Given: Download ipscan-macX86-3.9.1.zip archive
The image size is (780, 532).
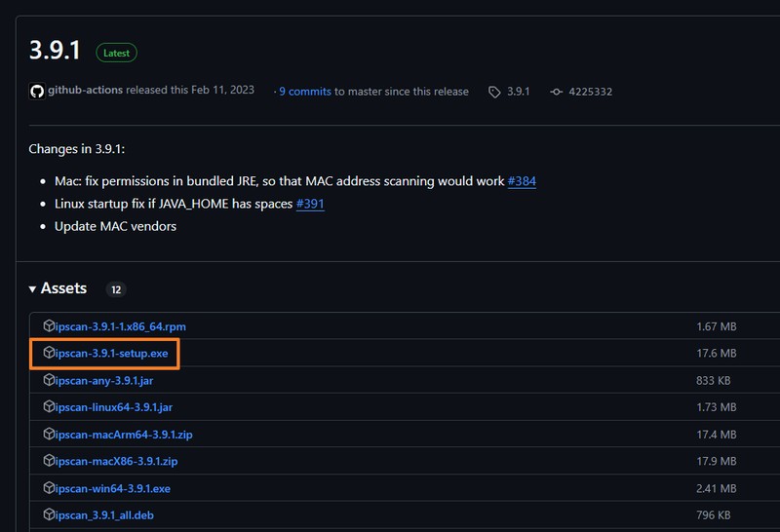Looking at the screenshot, I should click(116, 462).
